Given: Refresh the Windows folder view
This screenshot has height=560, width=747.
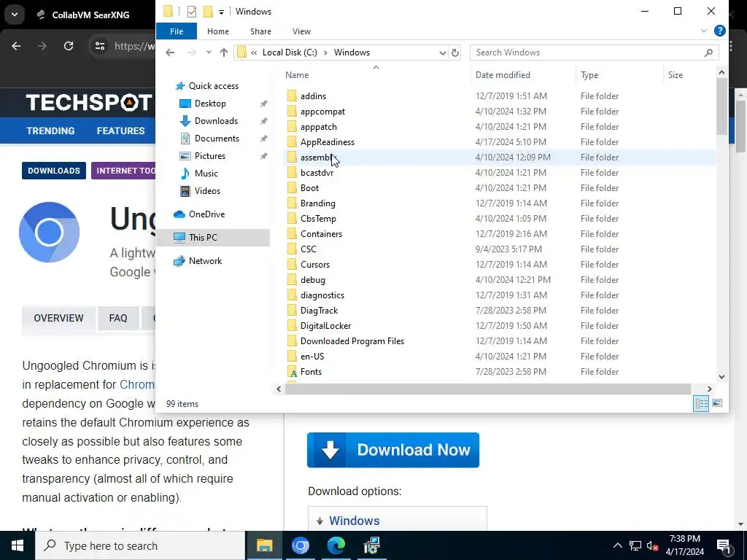Looking at the screenshot, I should tap(455, 52).
